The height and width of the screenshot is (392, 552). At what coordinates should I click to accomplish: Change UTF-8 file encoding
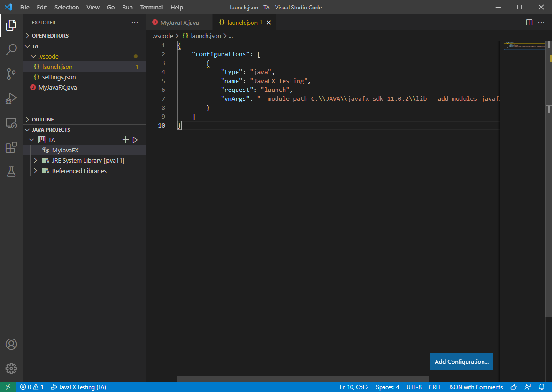[x=414, y=387]
